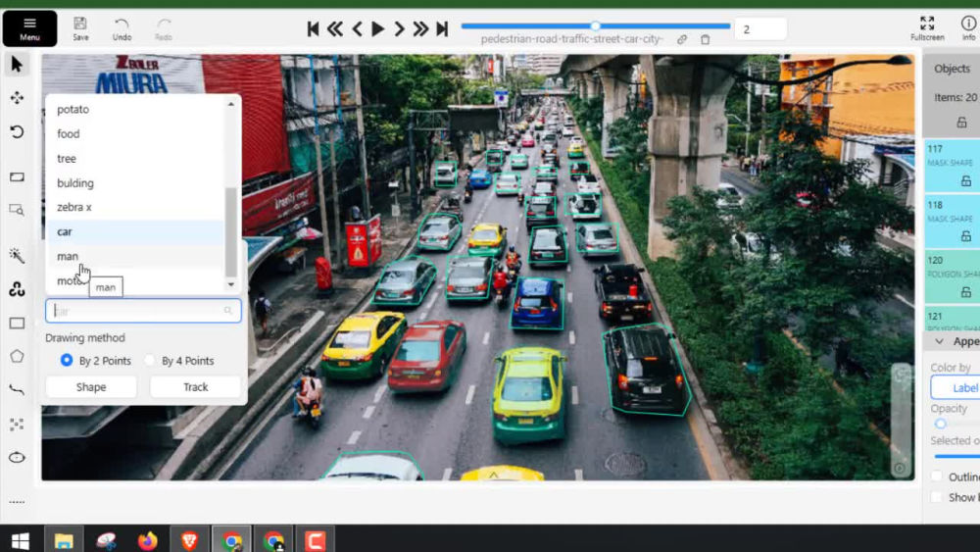Open the OpenCV tools

click(17, 289)
